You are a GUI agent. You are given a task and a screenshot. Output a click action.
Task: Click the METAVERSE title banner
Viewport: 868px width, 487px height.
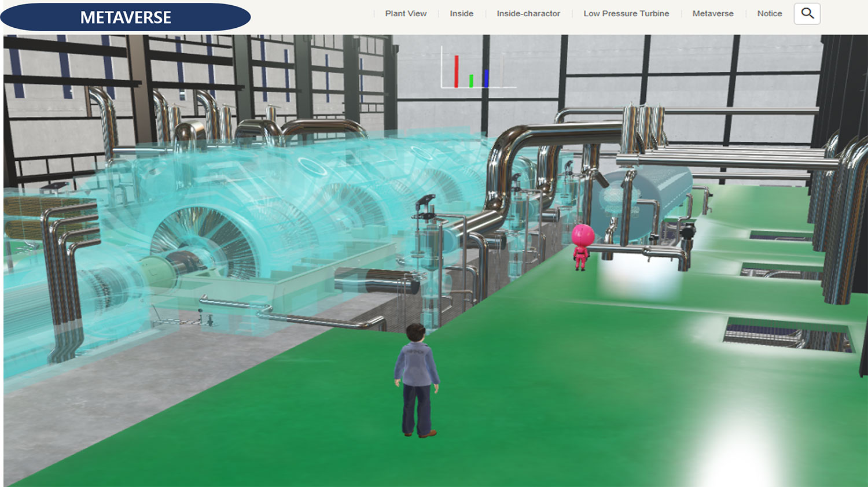pos(126,17)
